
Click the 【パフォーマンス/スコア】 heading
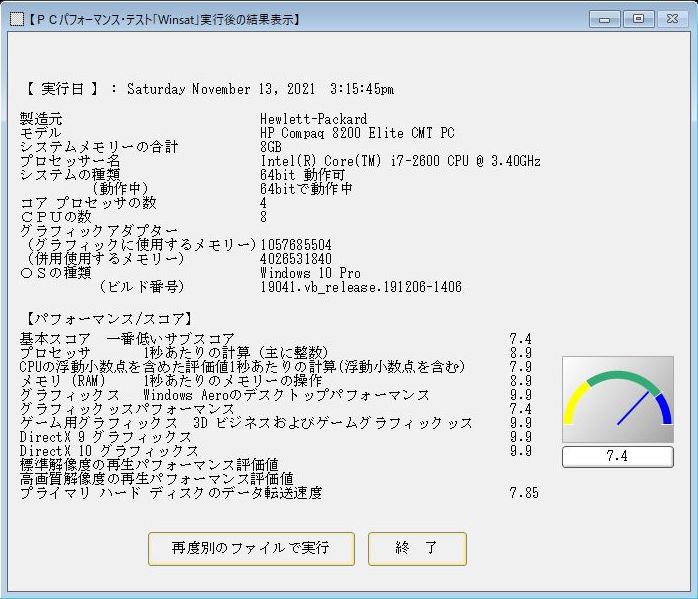tap(109, 319)
